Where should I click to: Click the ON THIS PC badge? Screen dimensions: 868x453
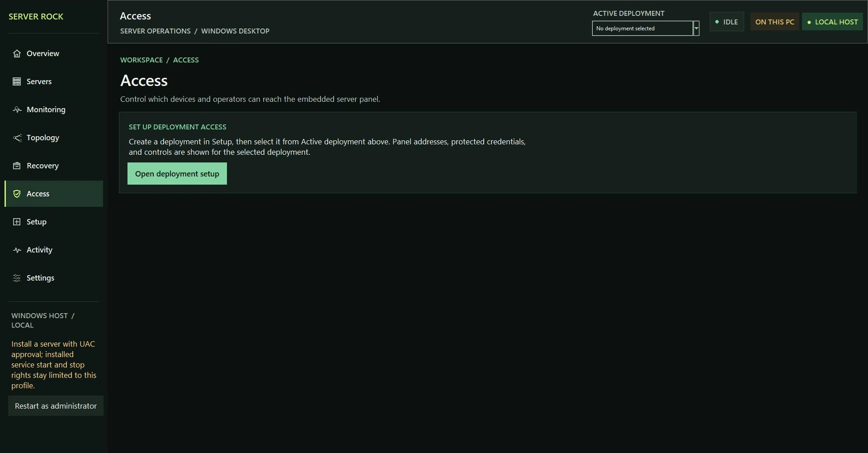(774, 22)
